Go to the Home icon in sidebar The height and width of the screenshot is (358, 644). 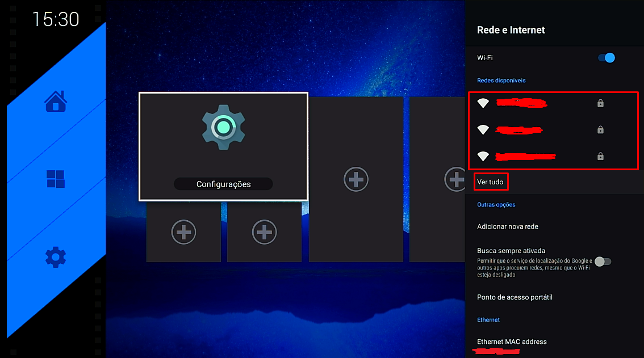click(56, 101)
